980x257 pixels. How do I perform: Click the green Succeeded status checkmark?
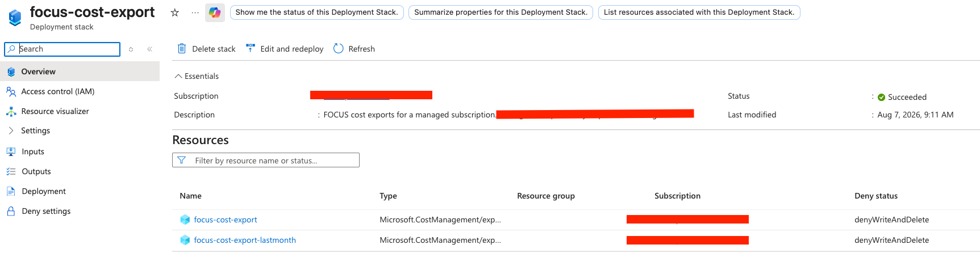tap(881, 98)
